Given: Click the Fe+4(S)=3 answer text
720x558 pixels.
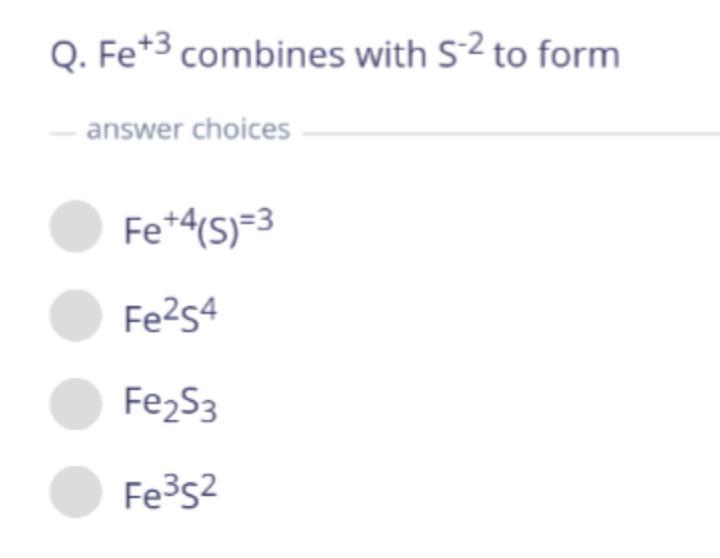Looking at the screenshot, I should pos(199,227).
